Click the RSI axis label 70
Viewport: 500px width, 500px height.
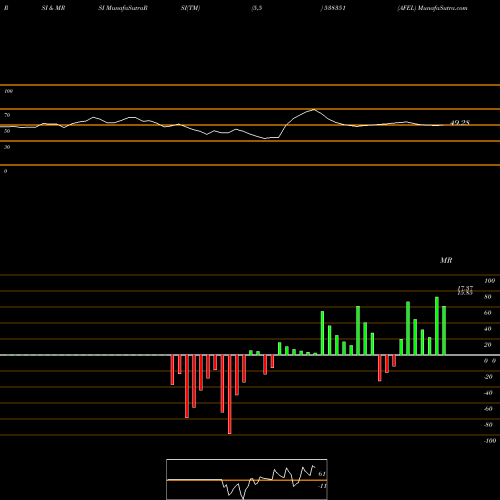click(7, 115)
